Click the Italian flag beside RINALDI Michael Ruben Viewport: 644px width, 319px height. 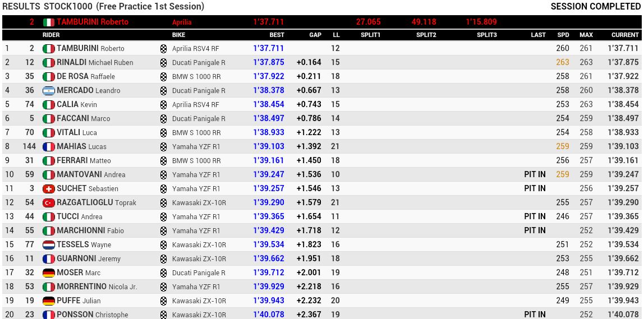[48, 63]
